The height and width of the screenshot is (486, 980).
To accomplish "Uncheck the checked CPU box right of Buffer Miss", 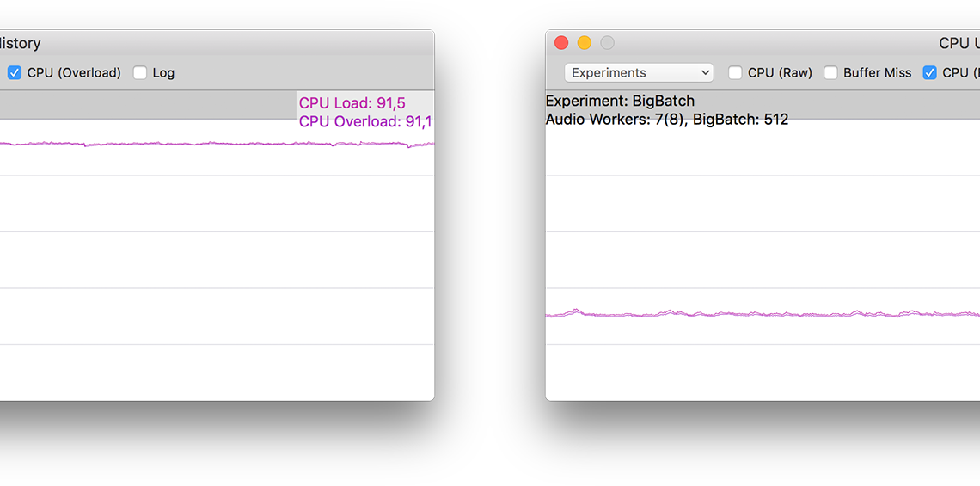I will click(x=929, y=73).
